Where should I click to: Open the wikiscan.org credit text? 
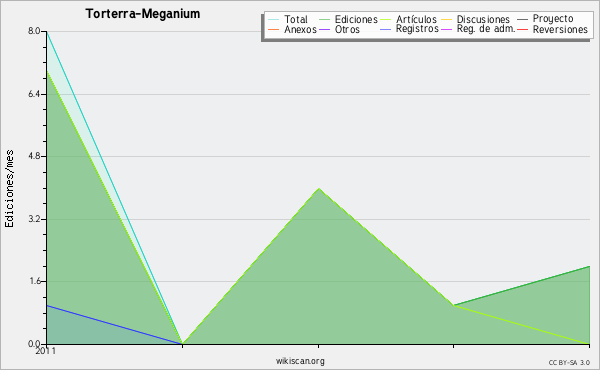pos(300,361)
